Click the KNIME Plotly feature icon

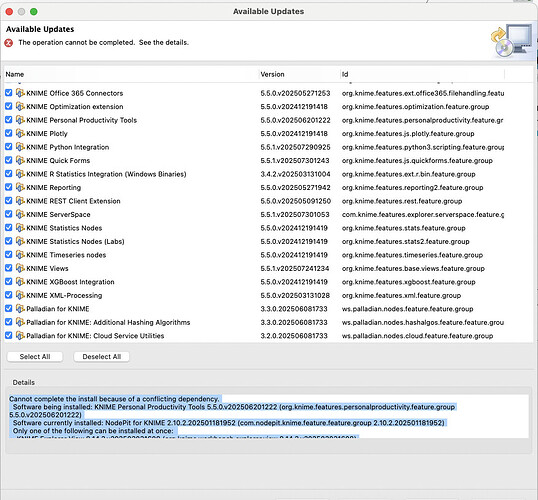[x=20, y=133]
